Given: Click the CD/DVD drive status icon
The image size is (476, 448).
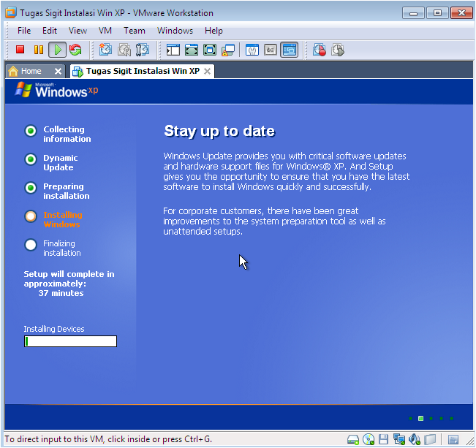Looking at the screenshot, I should point(369,439).
